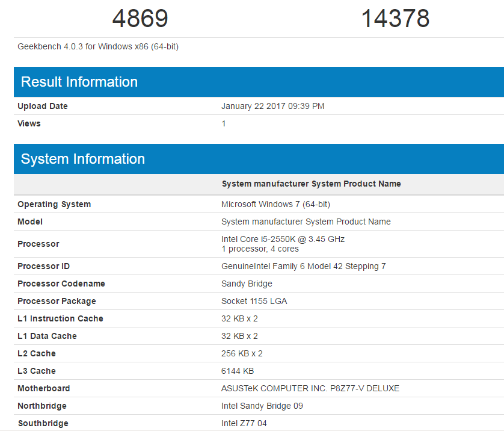The width and height of the screenshot is (504, 431).
Task: Click the L1 Data Cache label
Action: [x=48, y=336]
